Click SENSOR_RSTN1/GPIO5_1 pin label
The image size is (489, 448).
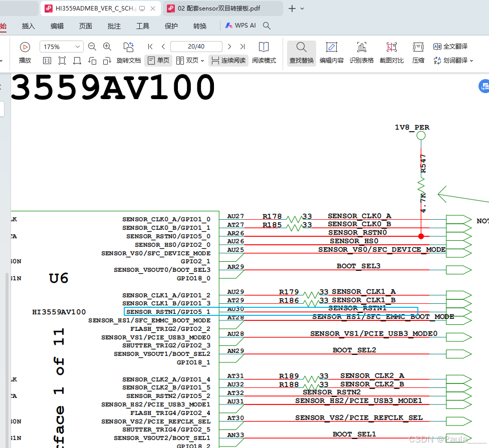point(168,312)
